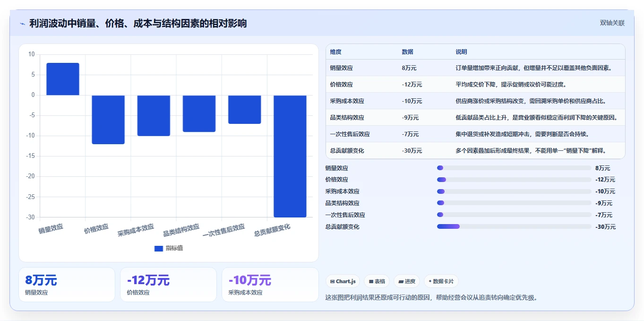Viewport: 644px width, 321px height.
Task: Click description starting 多个因素叠加后
Action: pos(531,151)
